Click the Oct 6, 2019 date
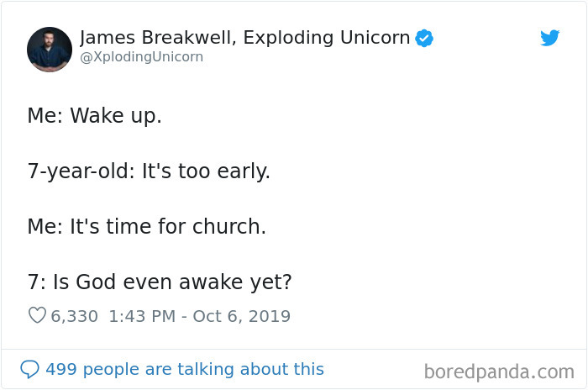Image resolution: width=588 pixels, height=390 pixels. pyautogui.click(x=242, y=316)
